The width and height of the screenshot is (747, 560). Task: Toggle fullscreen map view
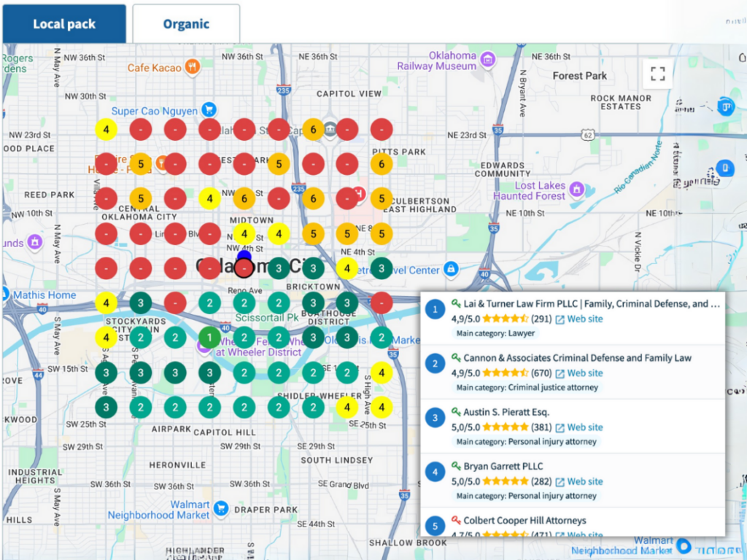pos(658,74)
